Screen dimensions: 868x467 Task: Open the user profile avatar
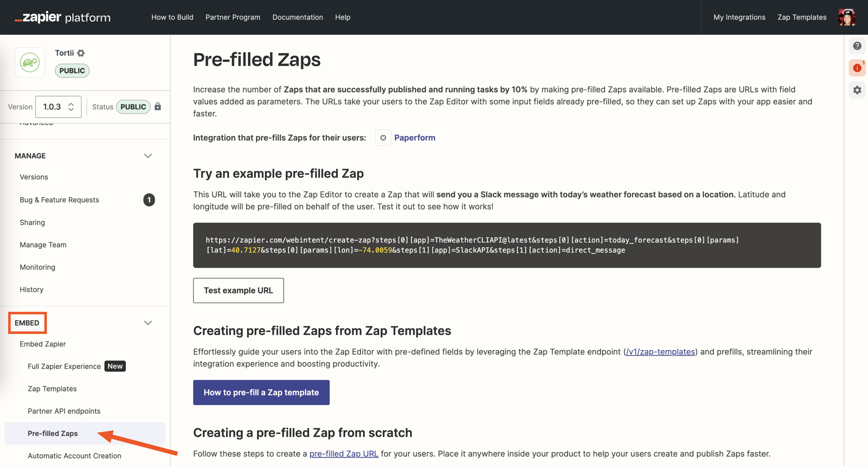pyautogui.click(x=847, y=17)
